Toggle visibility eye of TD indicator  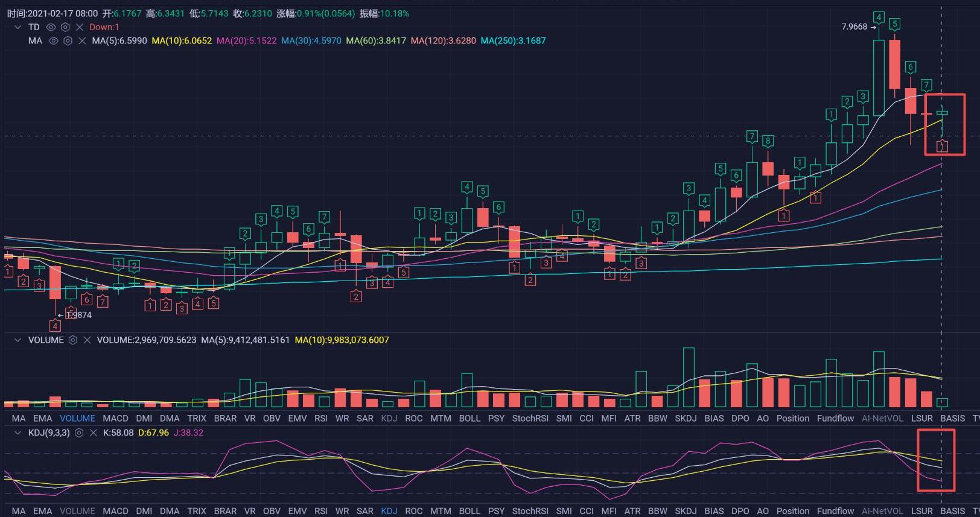(x=51, y=27)
